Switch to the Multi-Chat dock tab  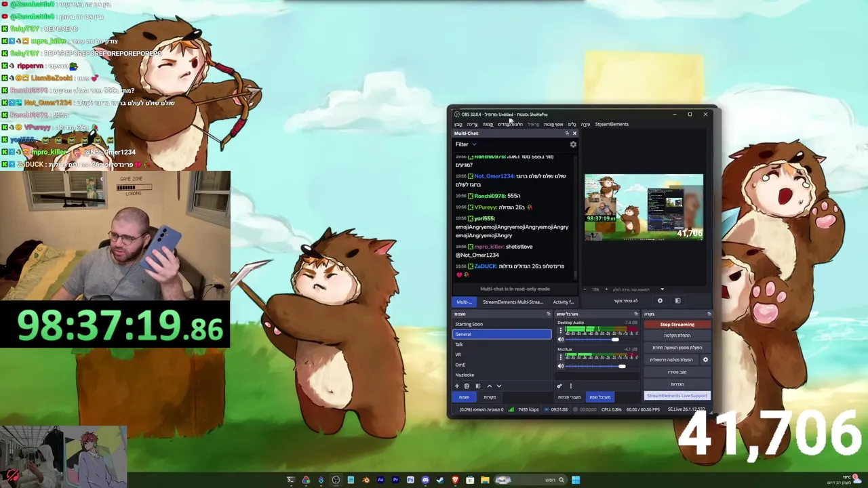[x=464, y=302]
